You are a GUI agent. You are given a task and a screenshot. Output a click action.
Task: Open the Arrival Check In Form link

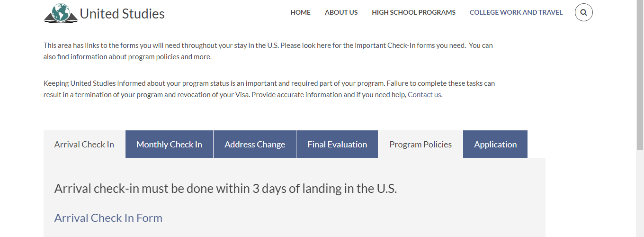(108, 218)
